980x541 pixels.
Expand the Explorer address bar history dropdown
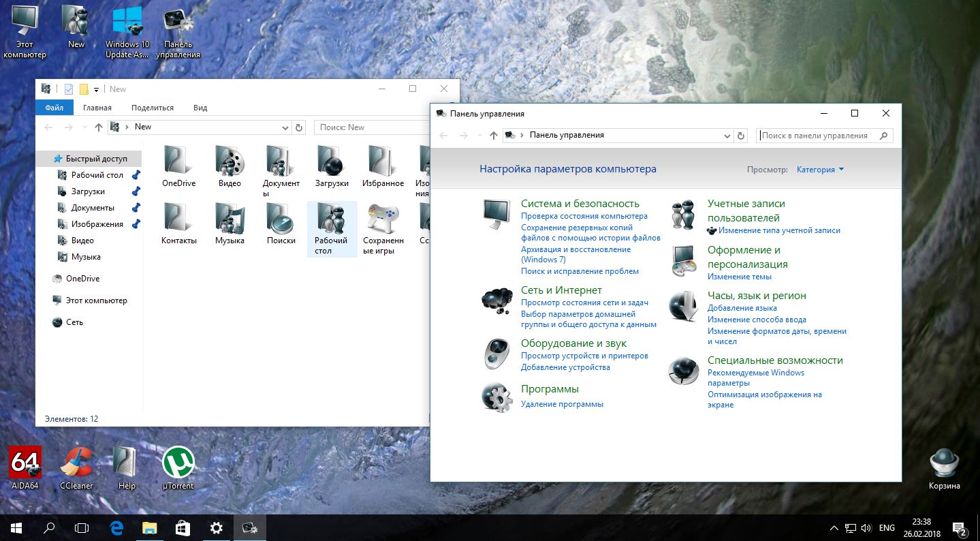[x=285, y=127]
